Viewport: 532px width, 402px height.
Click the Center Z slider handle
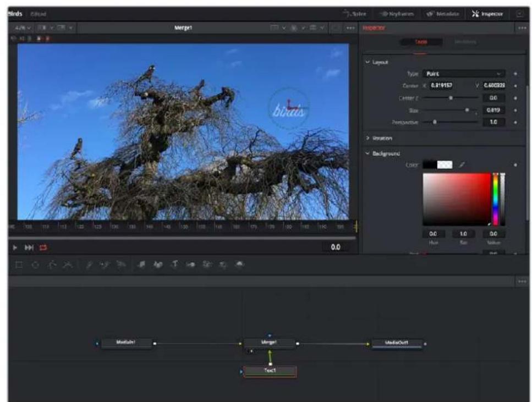tap(451, 98)
